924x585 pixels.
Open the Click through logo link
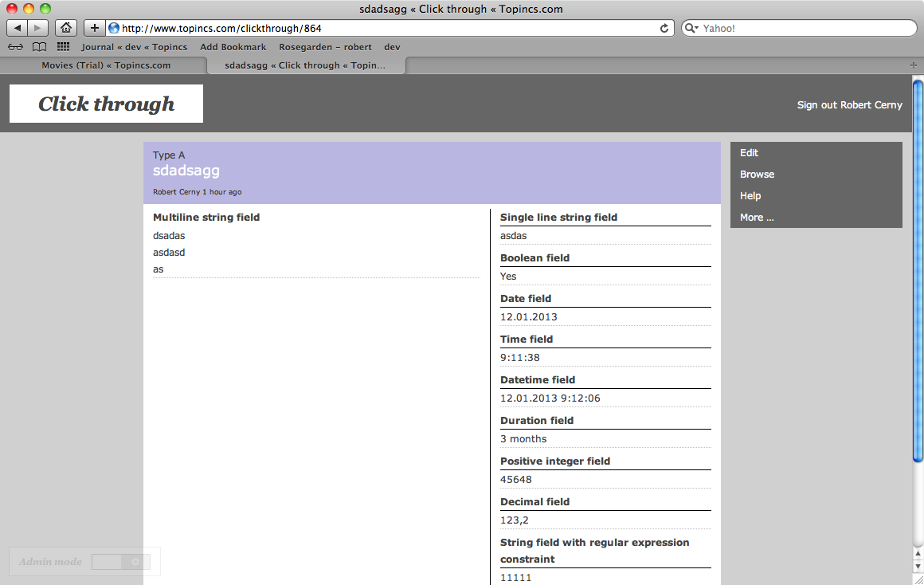(x=106, y=104)
